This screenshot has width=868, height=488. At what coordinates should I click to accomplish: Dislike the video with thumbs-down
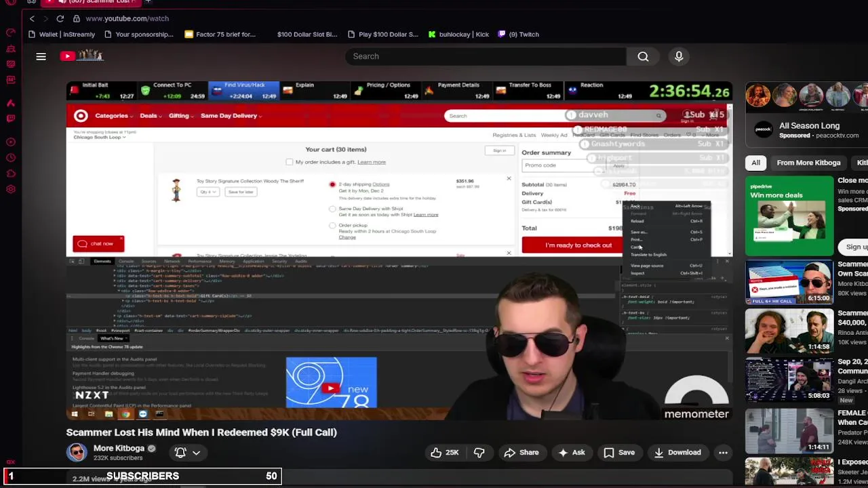(x=479, y=453)
